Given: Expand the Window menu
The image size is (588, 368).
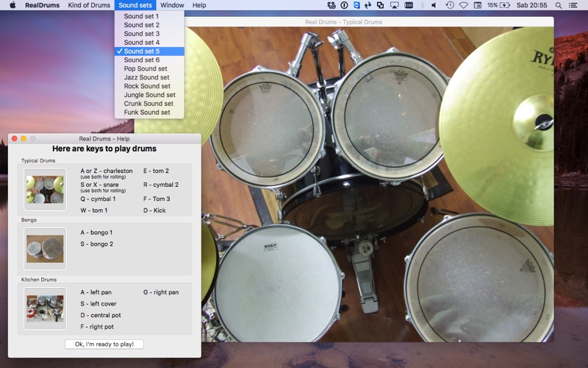Looking at the screenshot, I should [172, 5].
